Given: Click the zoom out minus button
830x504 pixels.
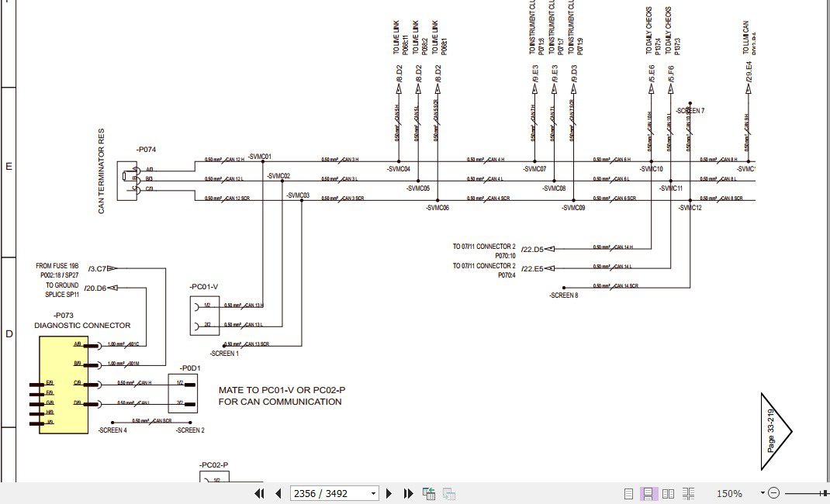Looking at the screenshot, I should click(773, 493).
